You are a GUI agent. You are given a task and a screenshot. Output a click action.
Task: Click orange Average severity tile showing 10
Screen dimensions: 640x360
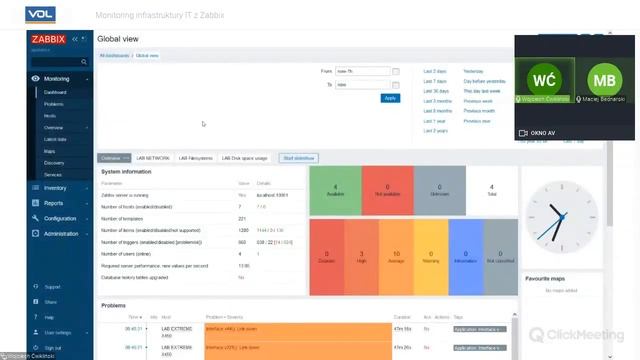(x=396, y=257)
